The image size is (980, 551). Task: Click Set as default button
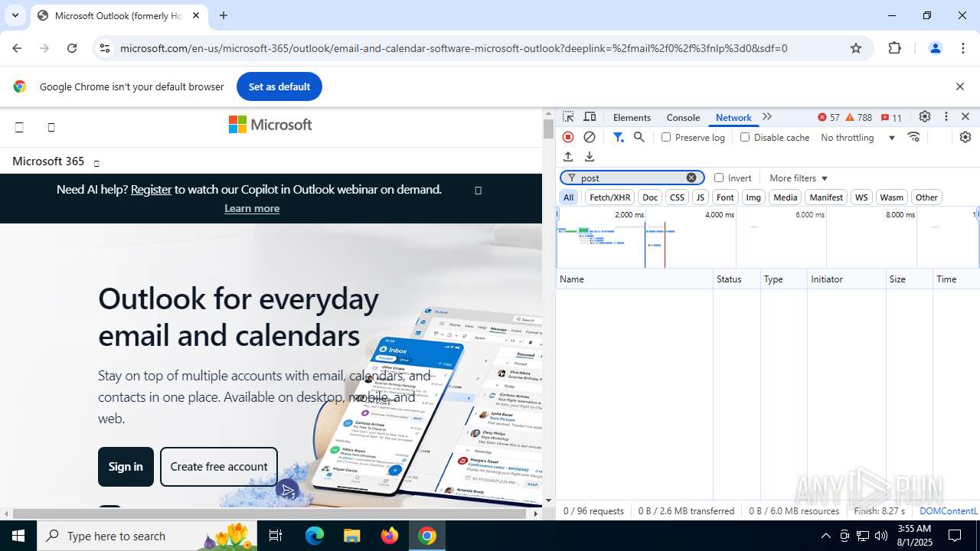tap(279, 86)
